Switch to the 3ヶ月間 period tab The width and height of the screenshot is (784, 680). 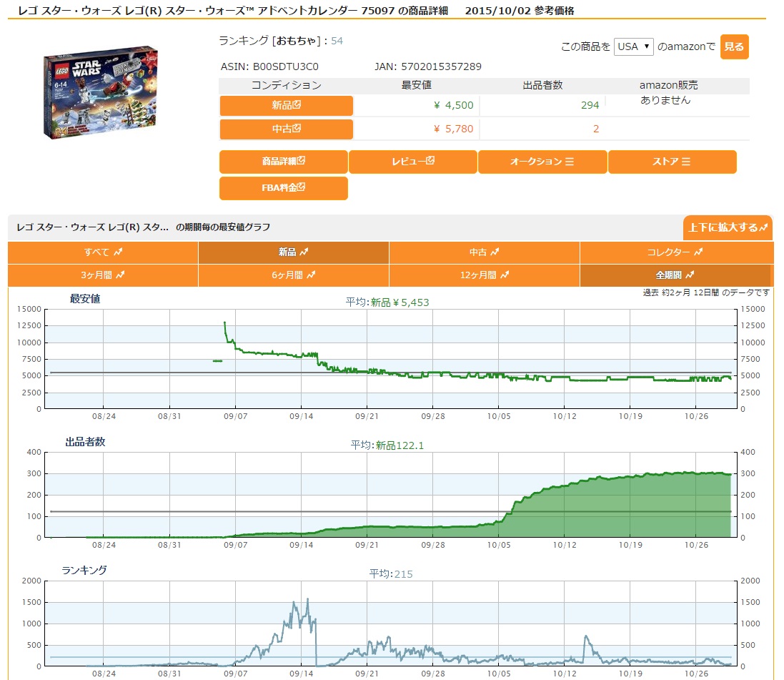[103, 275]
